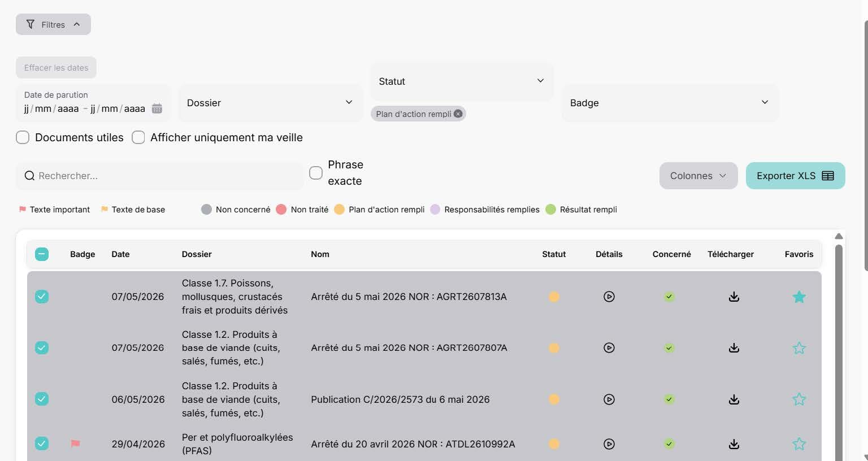Open the Badge dropdown

pyautogui.click(x=670, y=103)
